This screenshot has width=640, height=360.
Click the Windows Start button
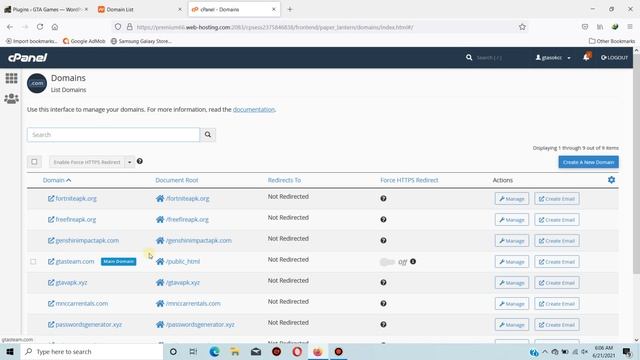tap(10, 351)
